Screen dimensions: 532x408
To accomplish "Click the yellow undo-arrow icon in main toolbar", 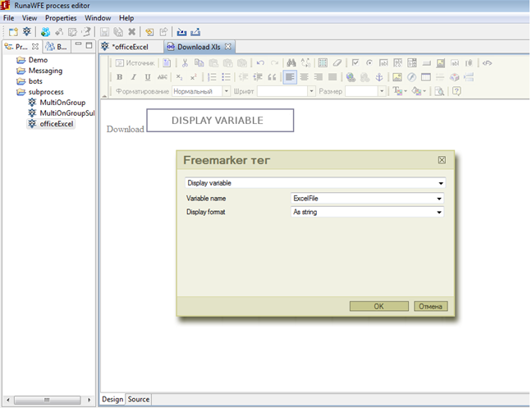I will coord(149,32).
